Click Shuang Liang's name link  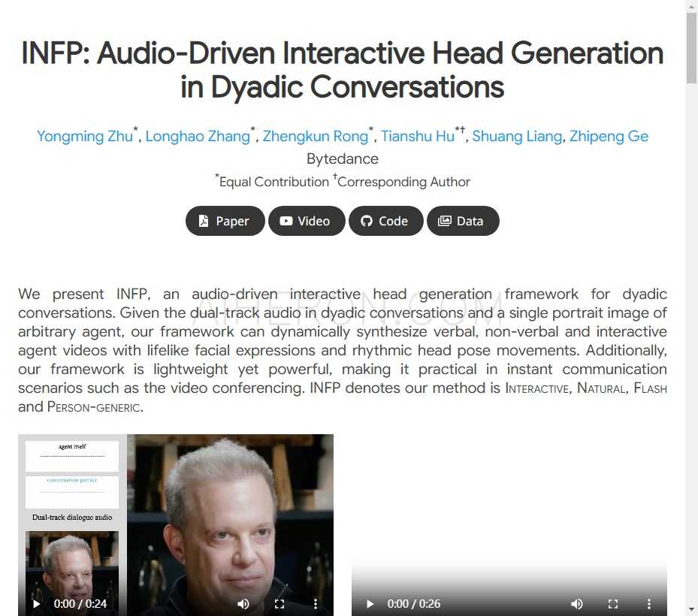(517, 136)
